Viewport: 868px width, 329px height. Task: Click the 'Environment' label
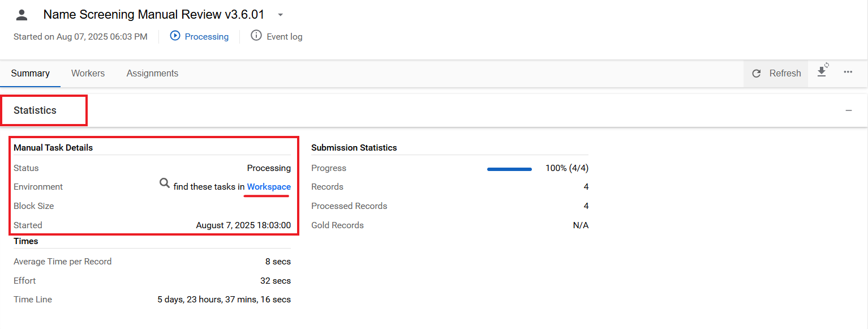[38, 187]
